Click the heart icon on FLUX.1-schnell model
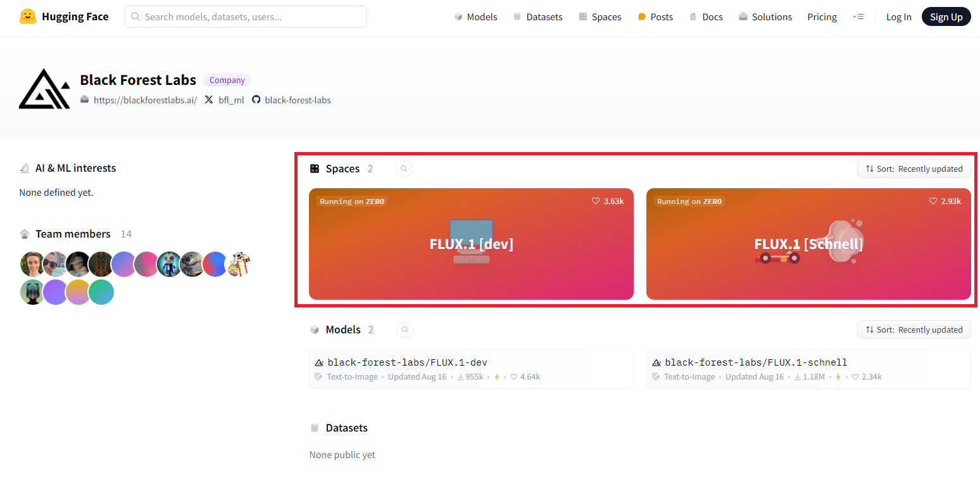The image size is (980, 486). (x=855, y=376)
